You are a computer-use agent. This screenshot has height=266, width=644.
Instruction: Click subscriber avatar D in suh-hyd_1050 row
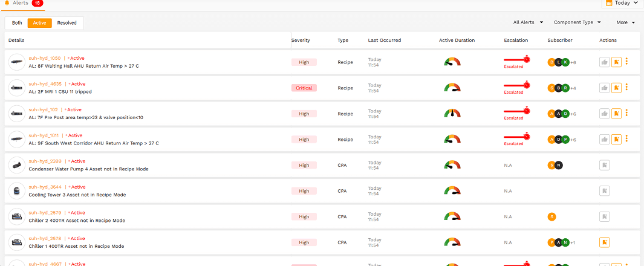click(551, 62)
